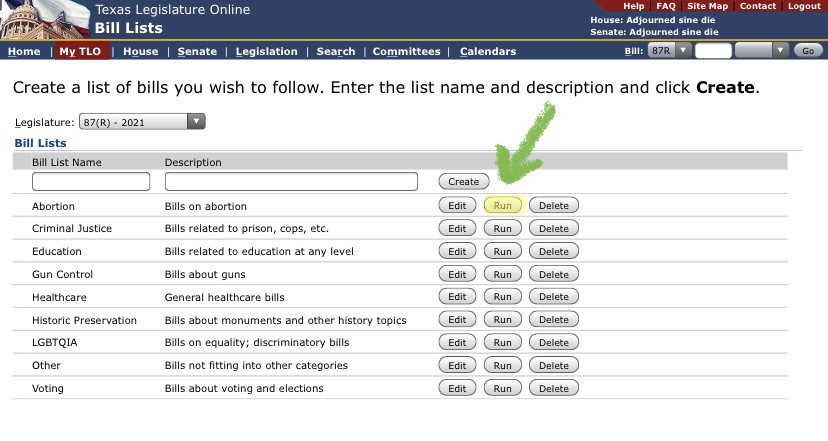Image resolution: width=828 pixels, height=441 pixels.
Task: Open the bill type dropdown beside Go
Action: pyautogui.click(x=762, y=50)
